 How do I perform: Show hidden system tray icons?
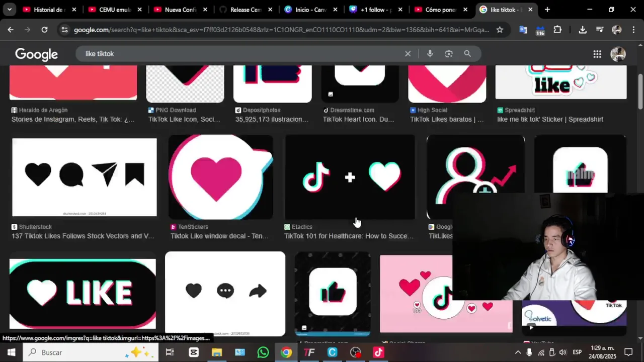(x=518, y=352)
